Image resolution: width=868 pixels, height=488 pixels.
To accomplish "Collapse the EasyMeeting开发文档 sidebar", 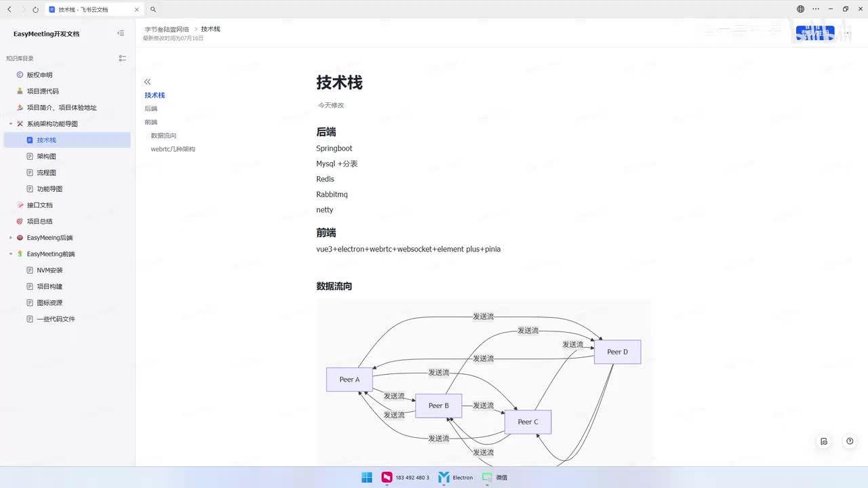I will pyautogui.click(x=121, y=33).
